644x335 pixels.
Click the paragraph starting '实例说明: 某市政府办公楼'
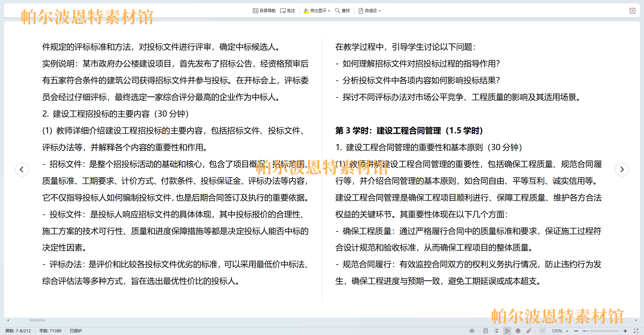click(x=175, y=80)
